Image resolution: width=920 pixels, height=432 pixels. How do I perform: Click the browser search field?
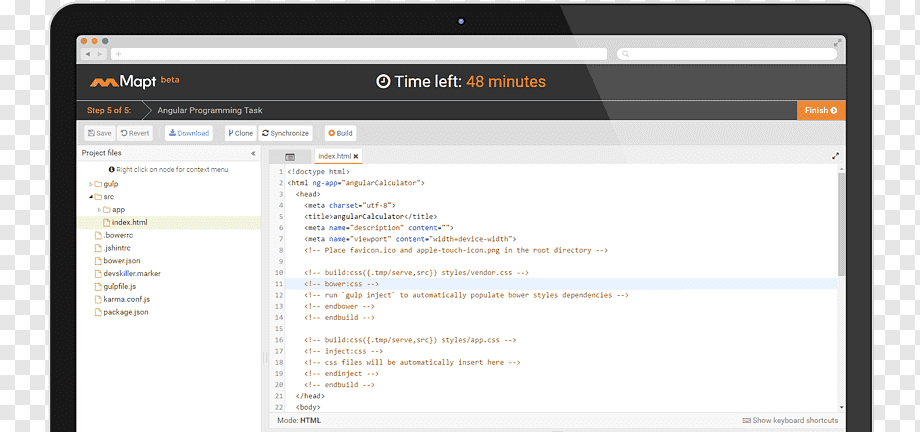pos(726,54)
